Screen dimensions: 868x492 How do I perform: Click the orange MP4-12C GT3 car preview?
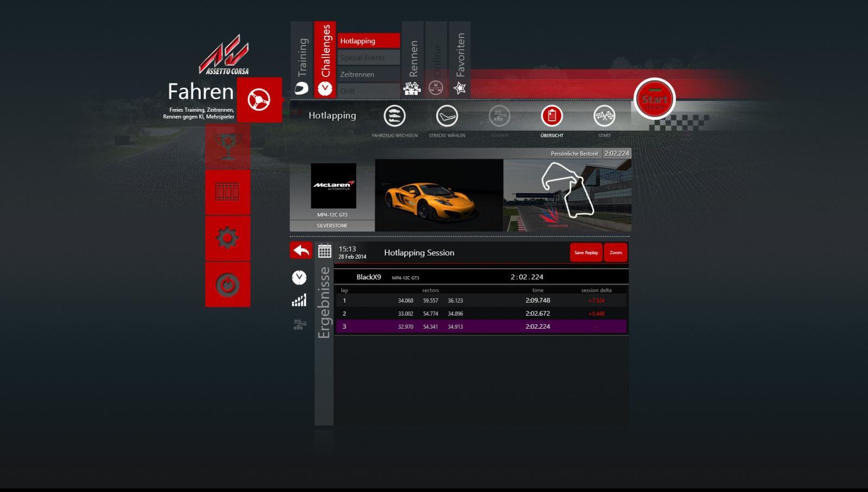pos(439,195)
